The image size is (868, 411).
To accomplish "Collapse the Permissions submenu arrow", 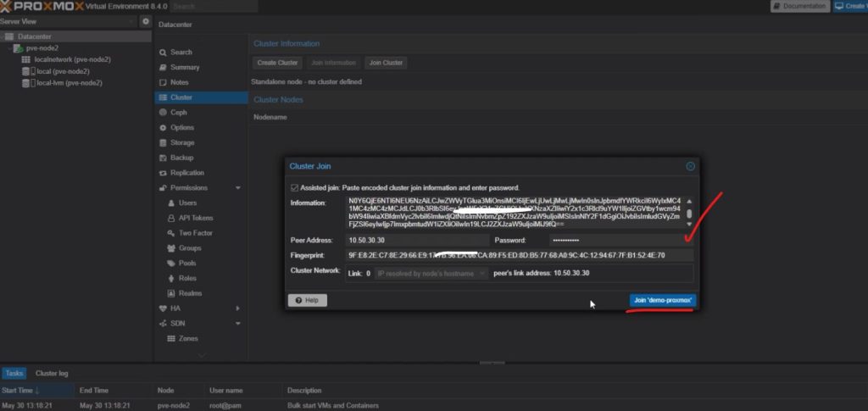I will tap(238, 188).
